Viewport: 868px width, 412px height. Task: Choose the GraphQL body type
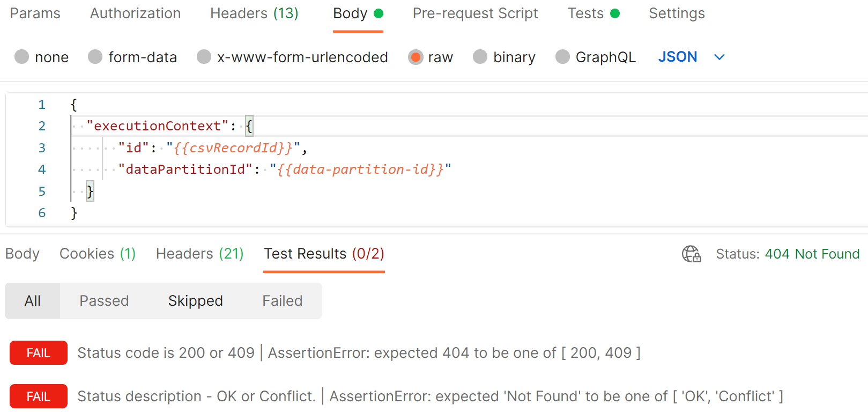point(563,57)
